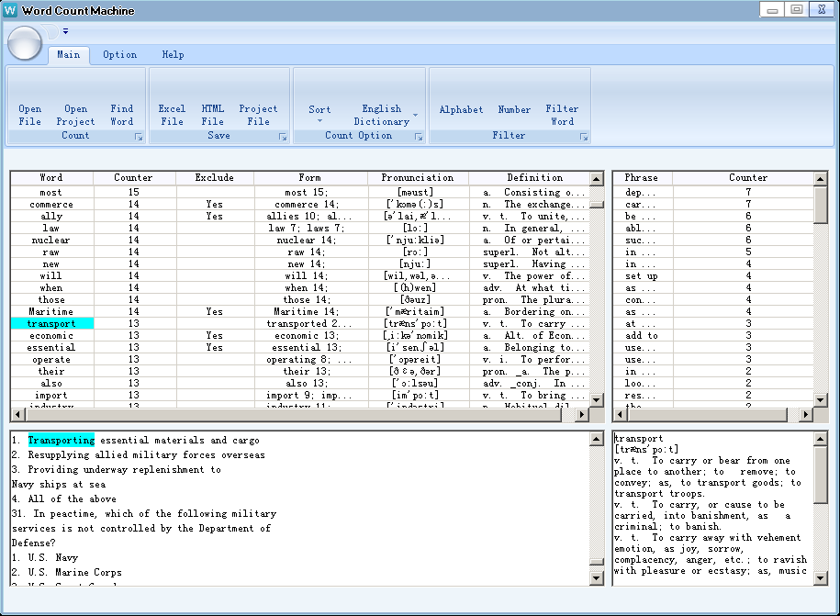Click the Pronunciation column header

pyautogui.click(x=418, y=178)
